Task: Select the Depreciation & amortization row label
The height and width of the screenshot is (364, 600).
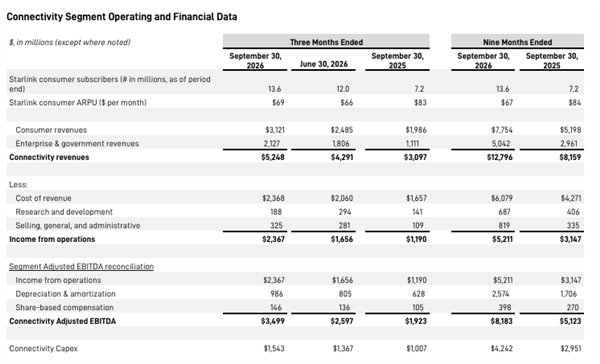Action: pyautogui.click(x=65, y=294)
